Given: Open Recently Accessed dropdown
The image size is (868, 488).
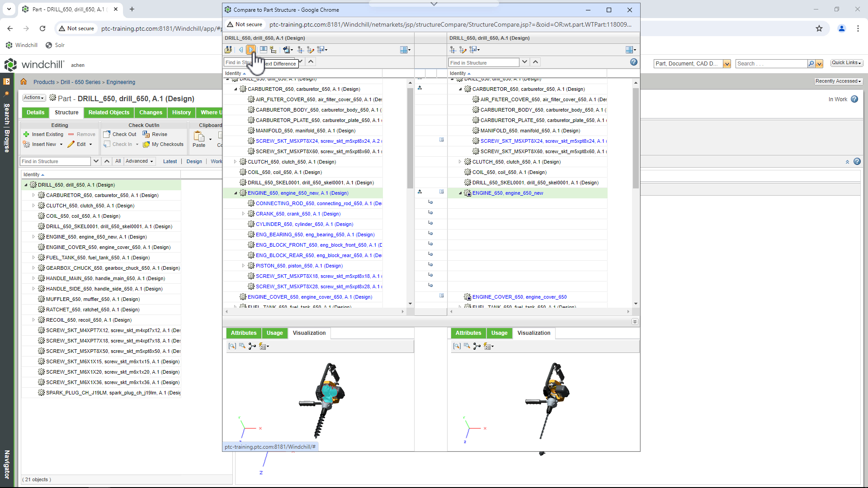Looking at the screenshot, I should click(x=838, y=81).
